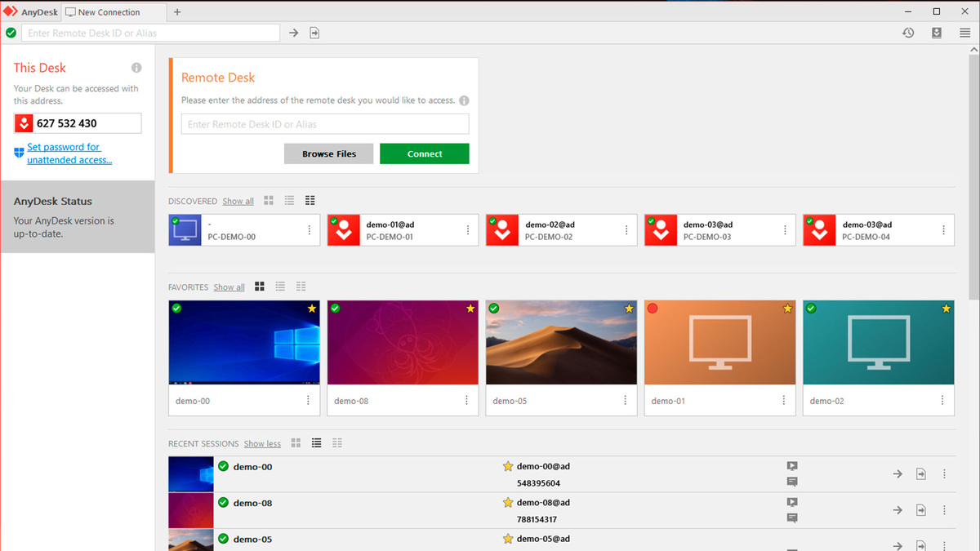
Task: Open the hamburger main menu
Action: coord(965,33)
